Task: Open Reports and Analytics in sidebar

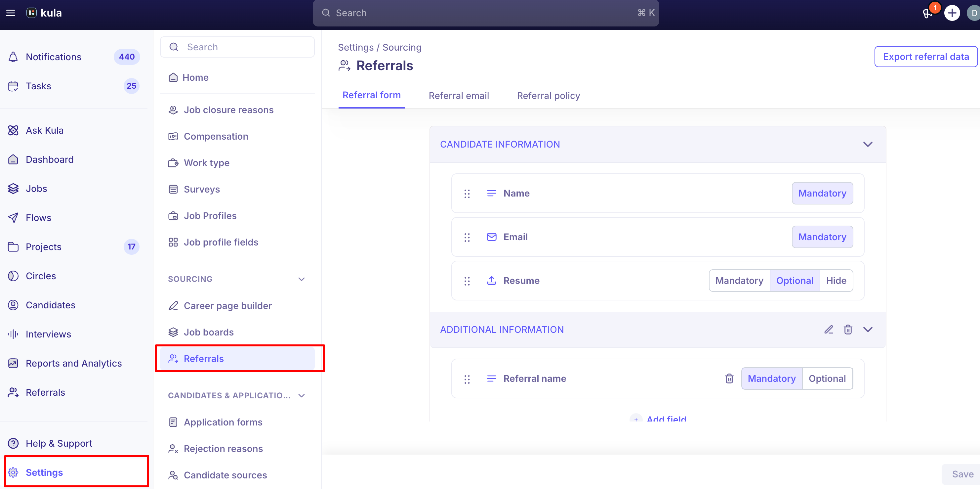Action: 74,363
